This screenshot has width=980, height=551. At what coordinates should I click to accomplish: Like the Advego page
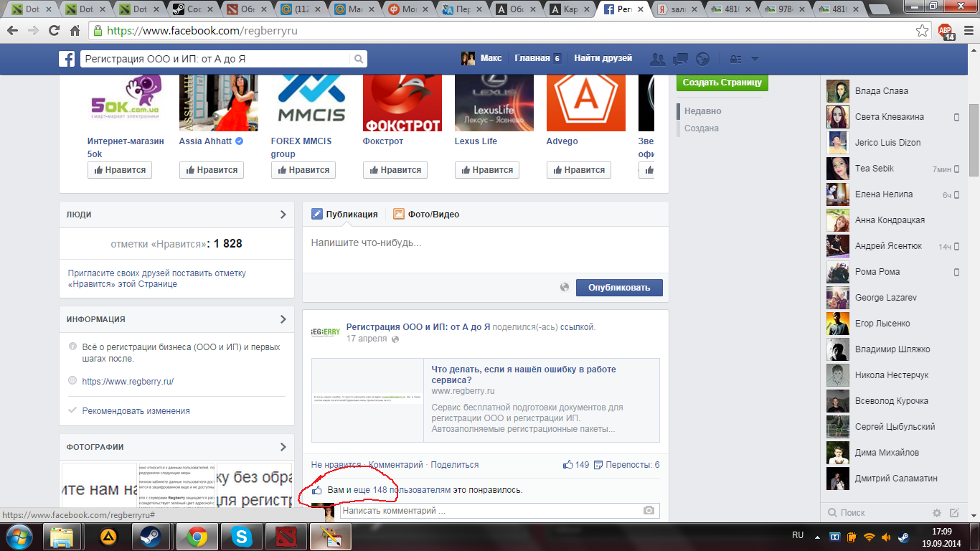click(x=579, y=170)
